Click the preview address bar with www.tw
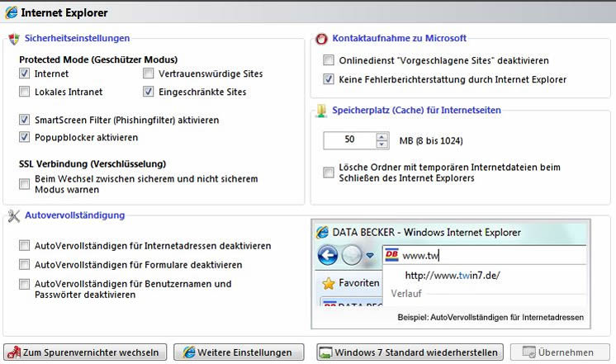The width and height of the screenshot is (616, 364). [485, 255]
